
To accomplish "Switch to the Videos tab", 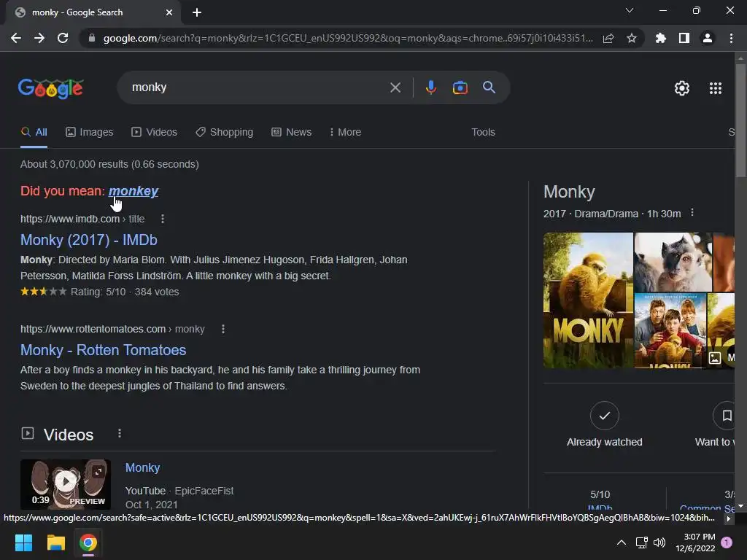I will click(x=155, y=133).
